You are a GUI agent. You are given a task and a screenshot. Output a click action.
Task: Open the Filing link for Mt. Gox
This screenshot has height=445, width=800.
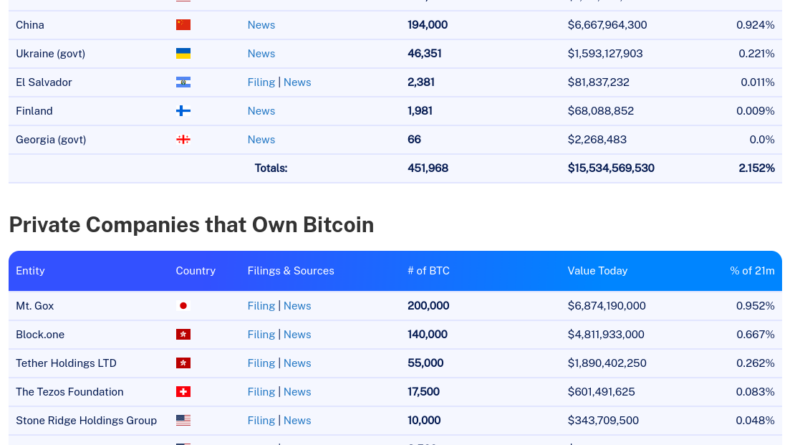click(261, 306)
